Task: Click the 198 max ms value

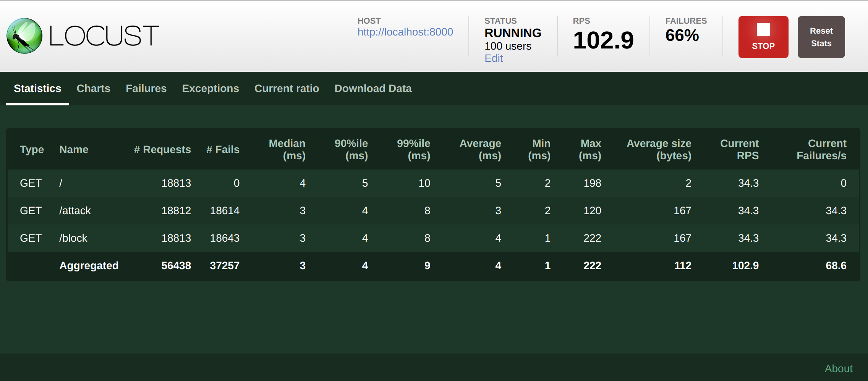Action: pos(592,183)
